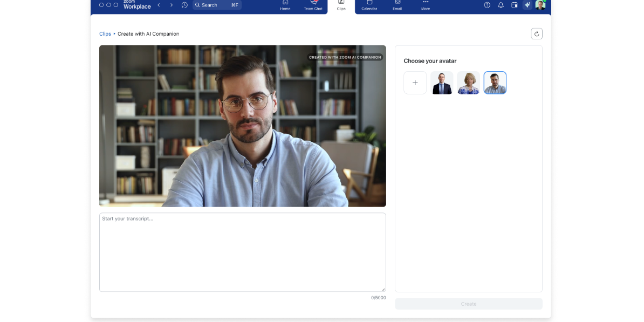Click the Create button
Viewport: 644px width, 322px height.
click(x=469, y=304)
